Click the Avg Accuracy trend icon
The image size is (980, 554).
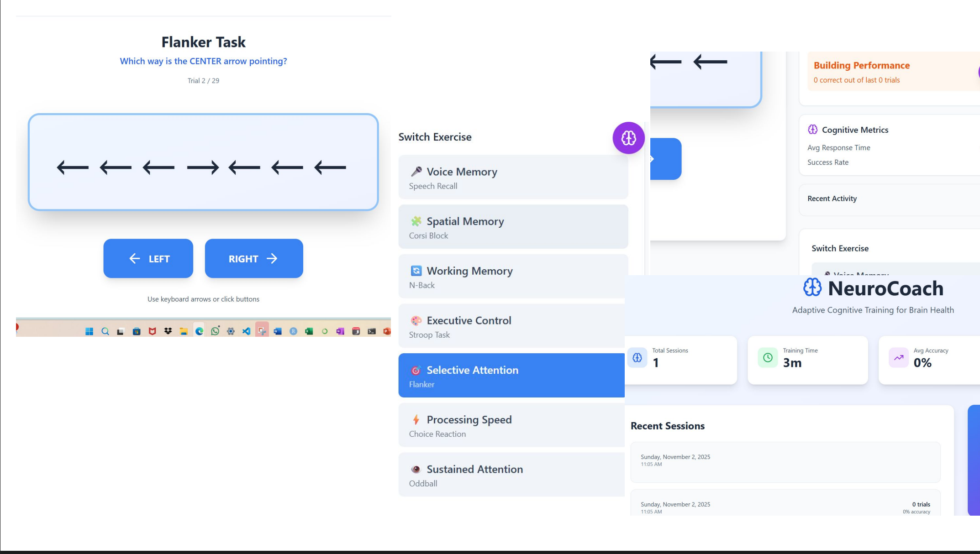tap(898, 358)
